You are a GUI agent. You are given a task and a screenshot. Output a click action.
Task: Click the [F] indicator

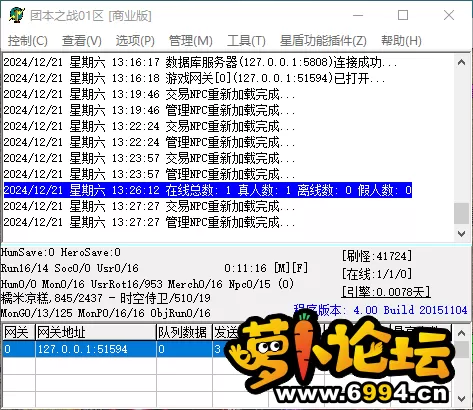tap(300, 268)
